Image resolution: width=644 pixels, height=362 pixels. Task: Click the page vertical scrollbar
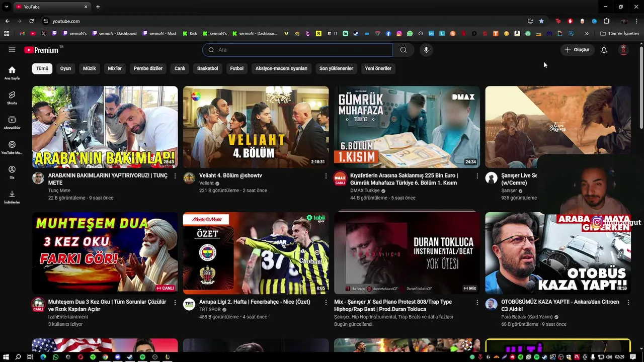tap(641, 88)
